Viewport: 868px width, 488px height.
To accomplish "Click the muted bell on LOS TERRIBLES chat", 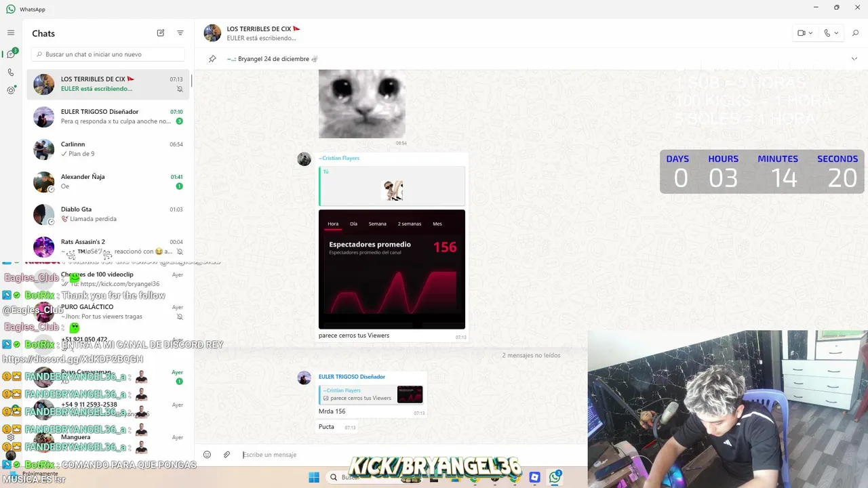I will pyautogui.click(x=180, y=89).
